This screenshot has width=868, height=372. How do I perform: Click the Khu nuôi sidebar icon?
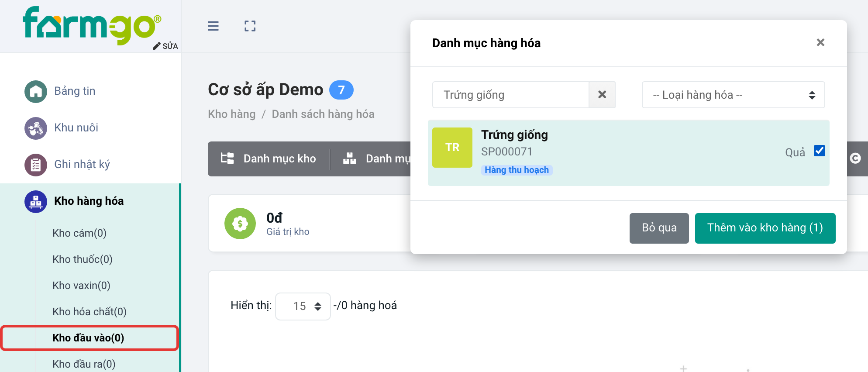tap(36, 128)
